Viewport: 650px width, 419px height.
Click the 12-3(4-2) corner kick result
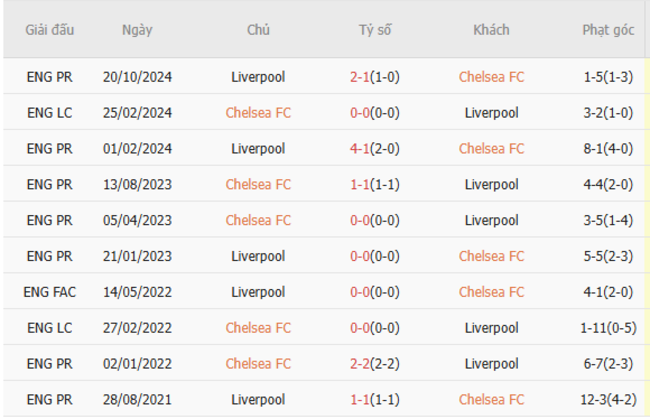pos(608,400)
